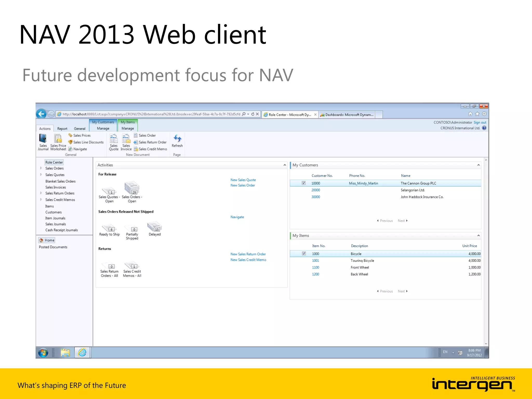Open customer number 20000 link
The height and width of the screenshot is (399, 532).
coord(316,190)
